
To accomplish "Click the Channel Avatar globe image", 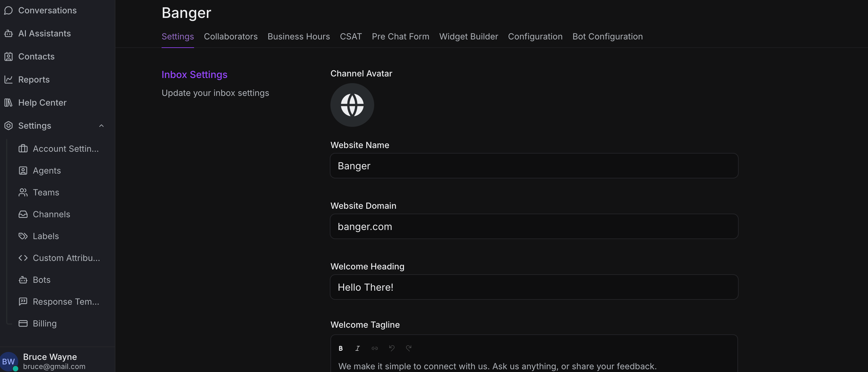I will coord(352,105).
